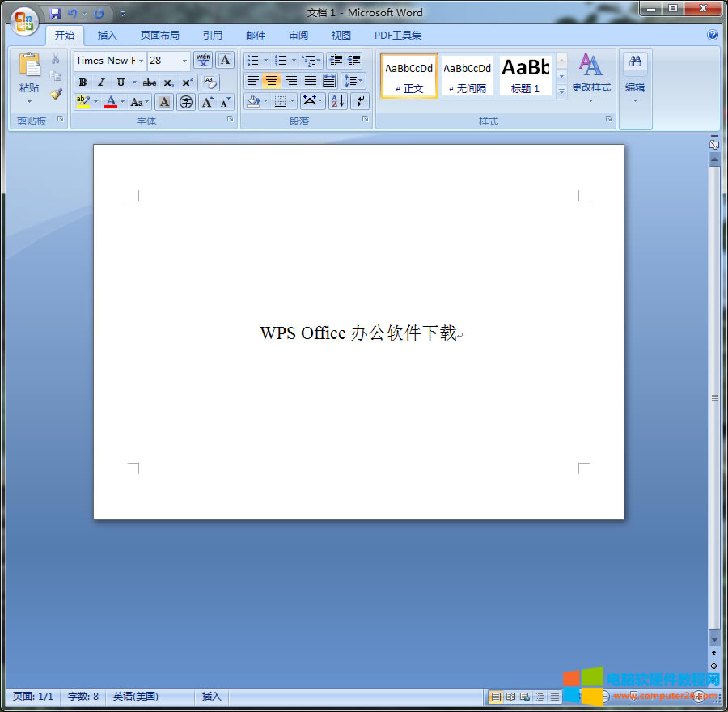Apply superscript formatting
Viewport: 728px width, 712px height.
187,83
